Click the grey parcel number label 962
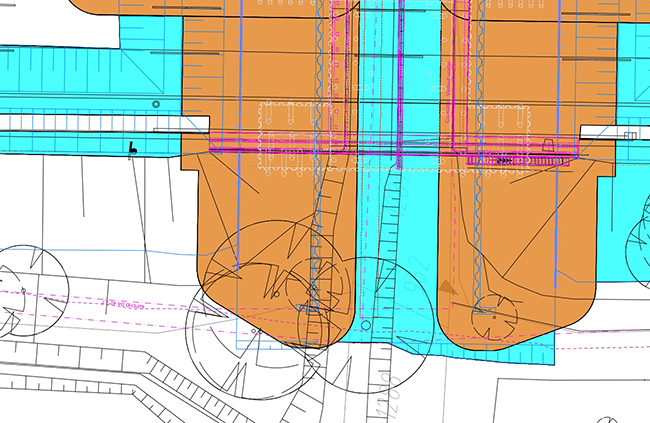The image size is (650, 423). (418, 275)
